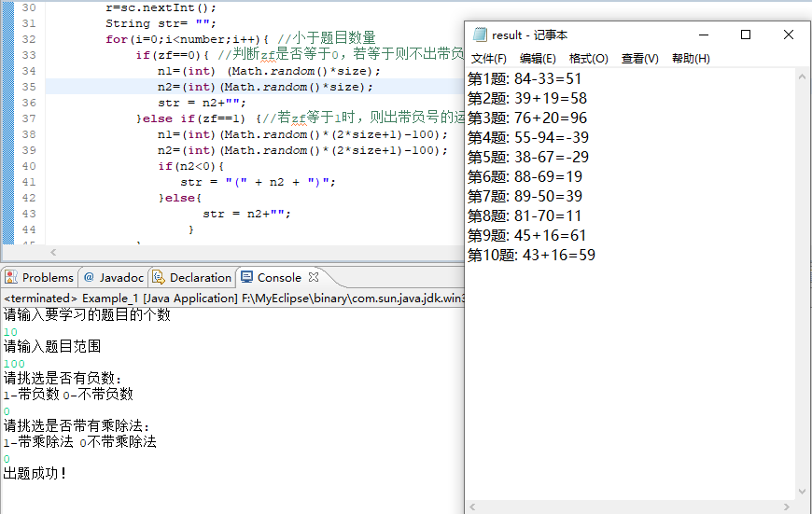The image size is (812, 514).
Task: Click console input value '100'
Action: 14,364
